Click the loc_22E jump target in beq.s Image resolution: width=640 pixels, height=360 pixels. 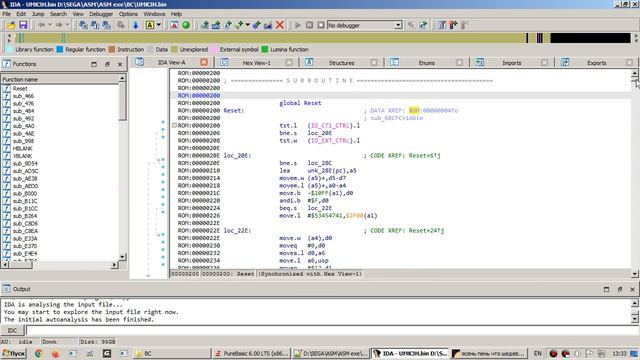320,208
